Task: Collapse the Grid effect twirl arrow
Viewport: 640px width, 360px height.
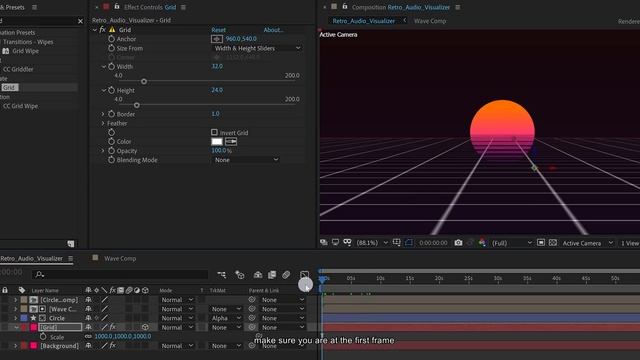Action: (95, 30)
